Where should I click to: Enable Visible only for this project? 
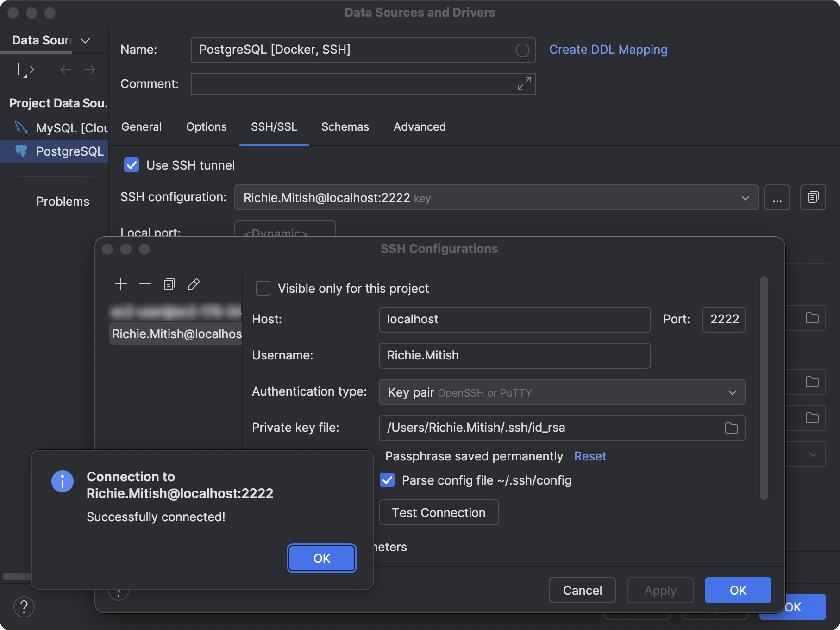tap(263, 288)
